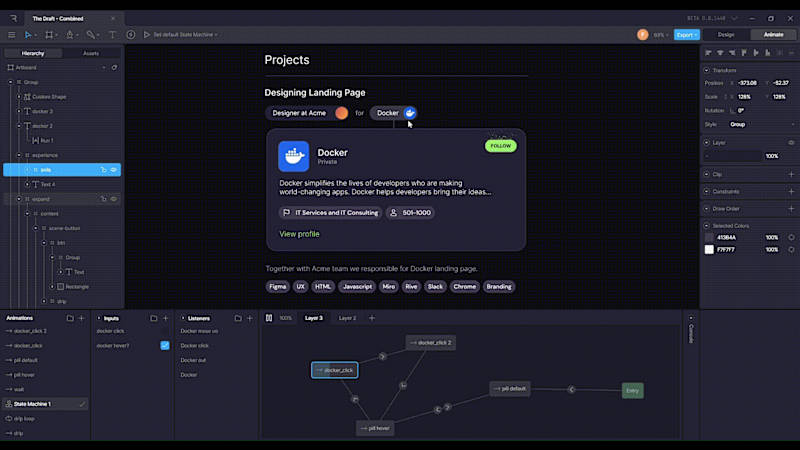Switch to Layer 2 tab

click(x=347, y=318)
